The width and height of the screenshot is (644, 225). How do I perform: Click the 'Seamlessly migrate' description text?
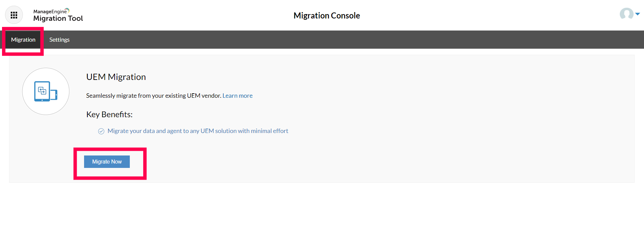tap(153, 96)
